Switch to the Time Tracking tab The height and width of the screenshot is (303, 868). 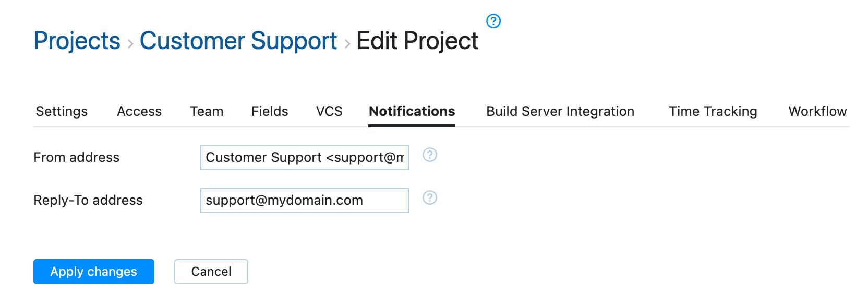pos(713,111)
